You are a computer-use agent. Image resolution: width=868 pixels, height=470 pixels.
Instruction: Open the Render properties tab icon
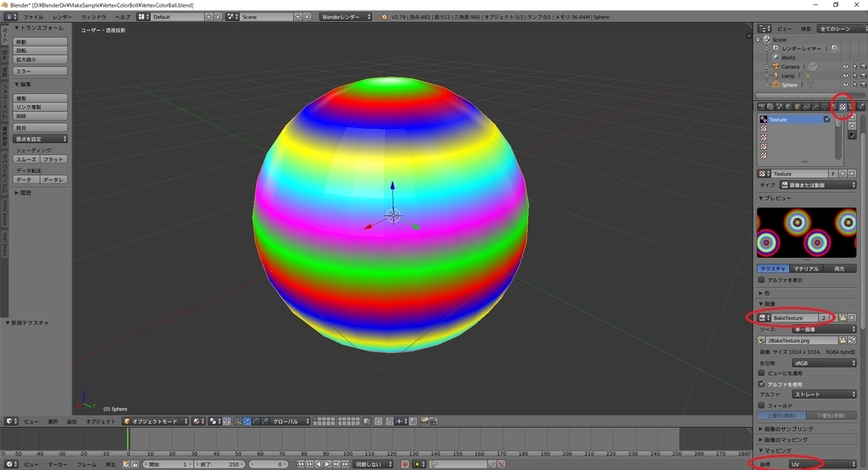coord(761,106)
